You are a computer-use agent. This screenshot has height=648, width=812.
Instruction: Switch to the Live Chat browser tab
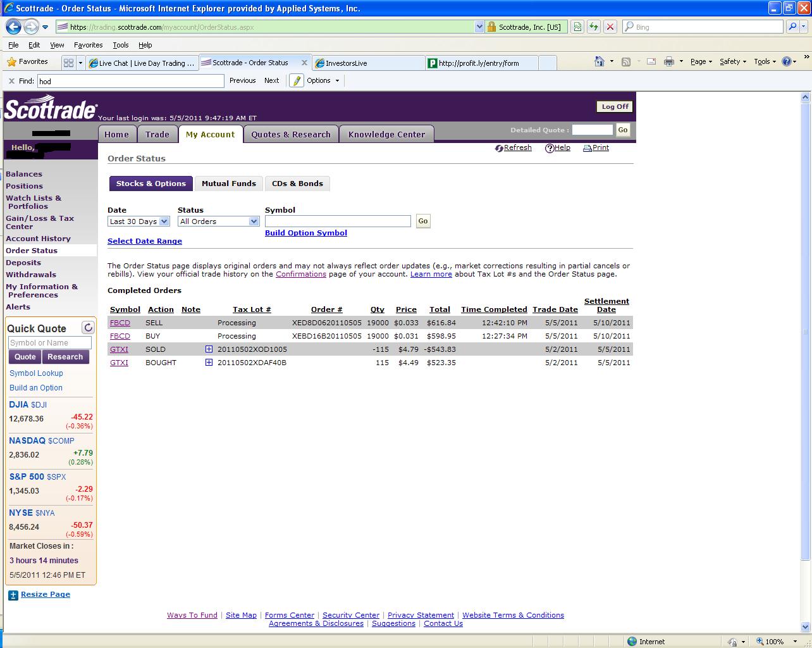[x=142, y=63]
